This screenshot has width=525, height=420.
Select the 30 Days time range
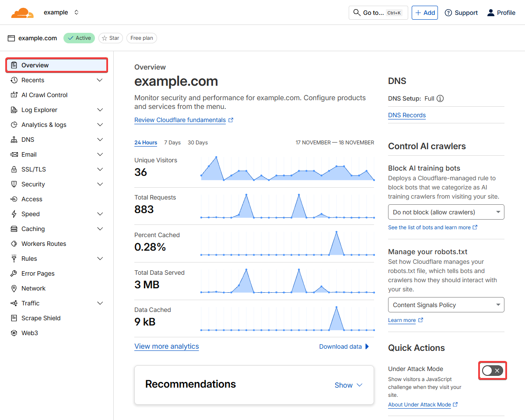198,143
